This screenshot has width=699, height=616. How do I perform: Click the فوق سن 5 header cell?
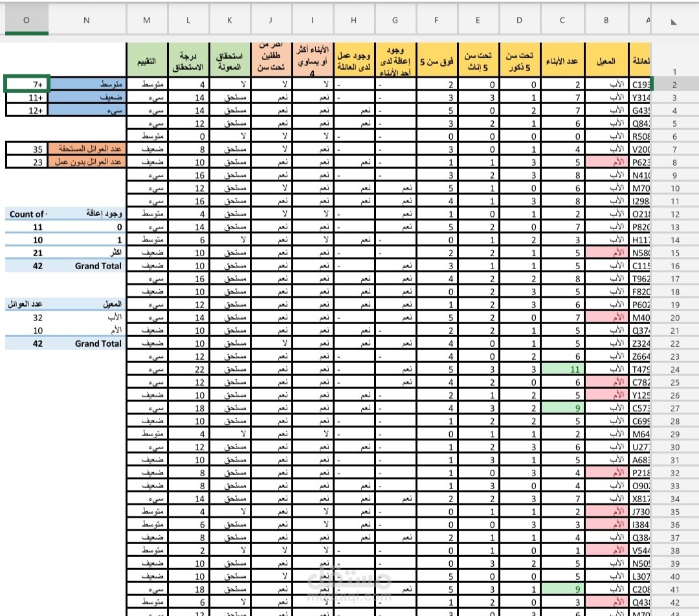436,60
